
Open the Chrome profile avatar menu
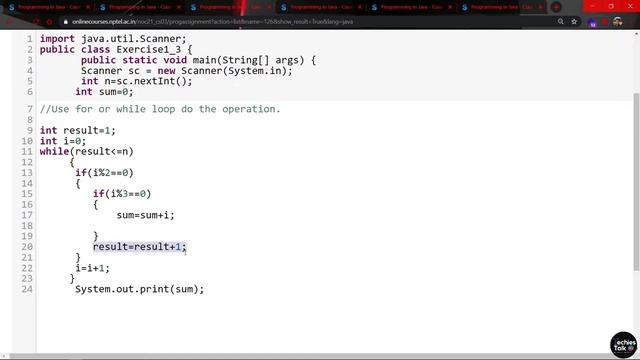[x=618, y=22]
